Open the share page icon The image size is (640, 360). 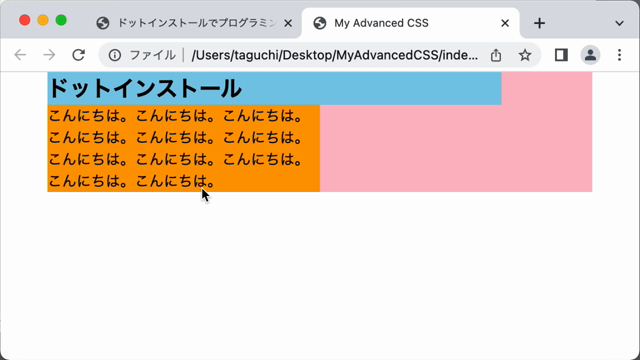click(496, 55)
